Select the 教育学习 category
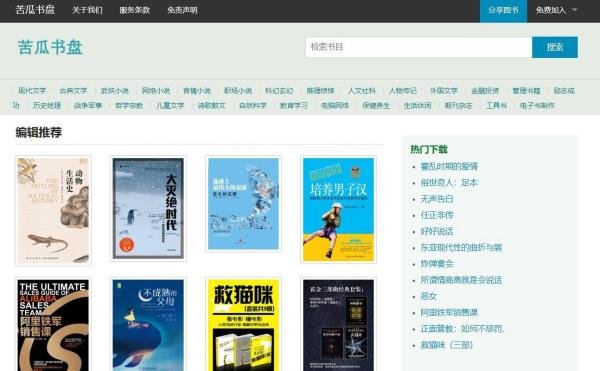 point(294,105)
